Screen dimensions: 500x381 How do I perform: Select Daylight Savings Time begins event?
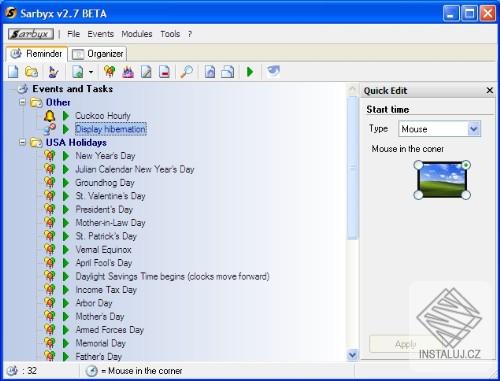coord(172,276)
